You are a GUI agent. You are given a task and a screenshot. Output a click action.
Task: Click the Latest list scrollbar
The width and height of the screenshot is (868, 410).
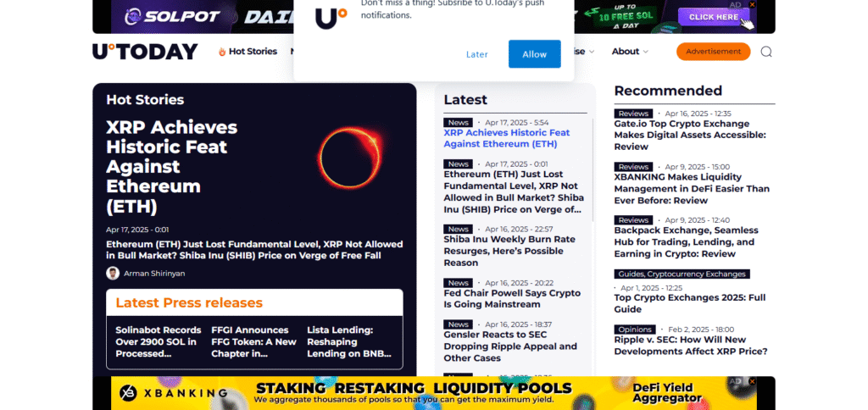pyautogui.click(x=593, y=169)
